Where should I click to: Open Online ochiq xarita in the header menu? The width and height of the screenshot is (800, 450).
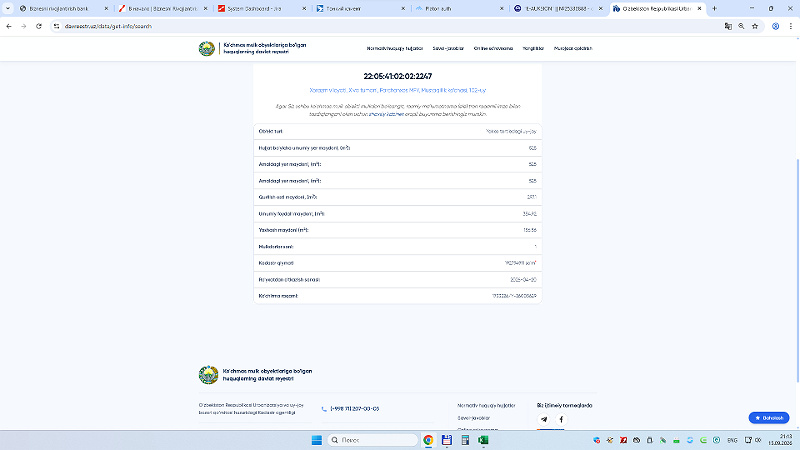tap(493, 48)
